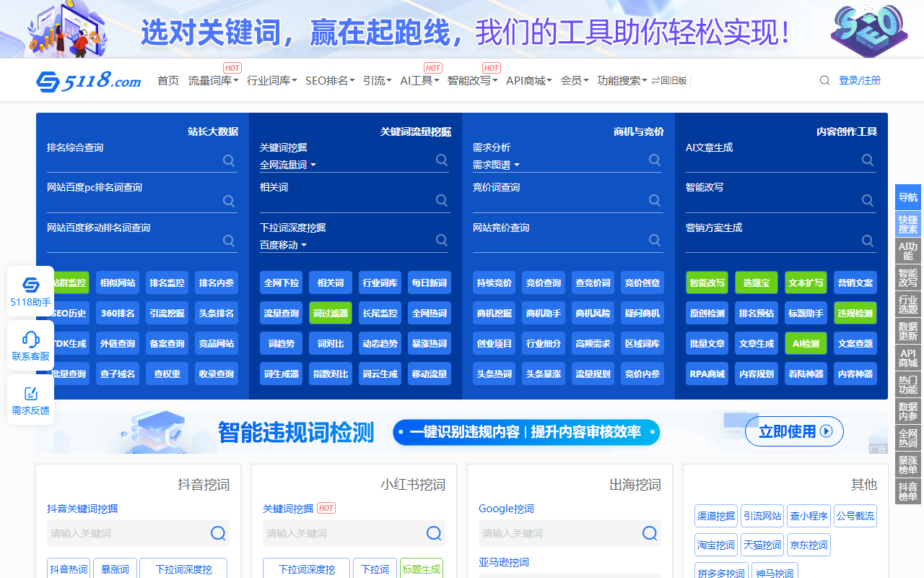
Task: Click search icon for 相关词
Action: click(442, 200)
